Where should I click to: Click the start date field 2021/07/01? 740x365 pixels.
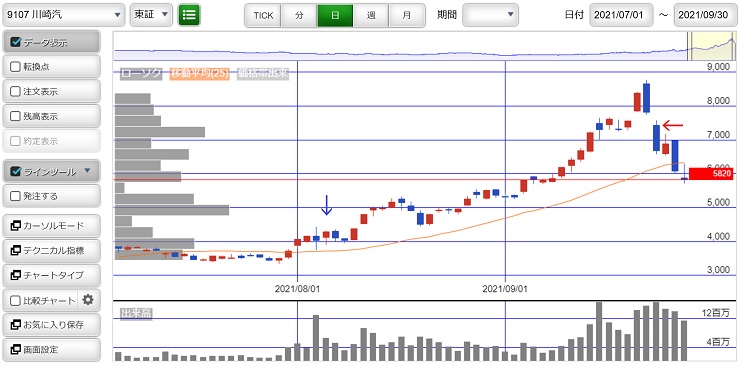[x=622, y=15]
